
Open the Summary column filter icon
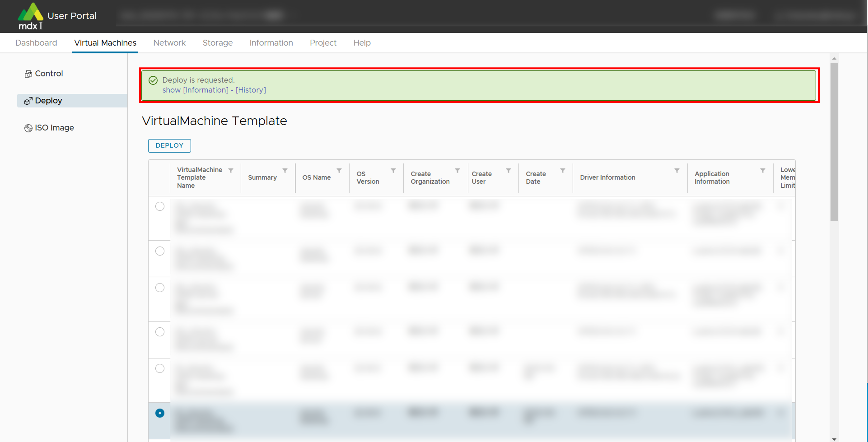click(x=285, y=170)
